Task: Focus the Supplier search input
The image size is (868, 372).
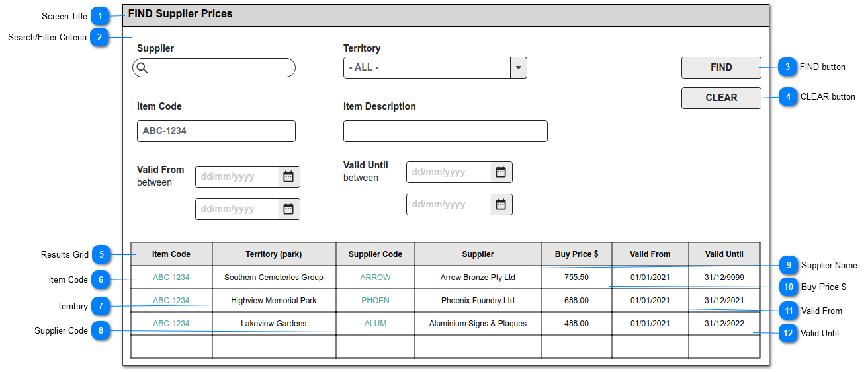Action: point(214,68)
